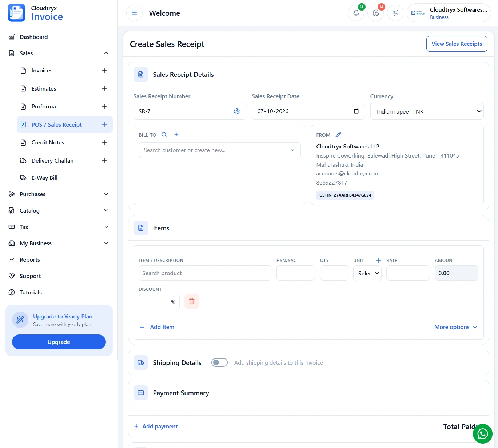The width and height of the screenshot is (498, 448).
Task: Add a new customer with plus icon
Action: (x=176, y=135)
